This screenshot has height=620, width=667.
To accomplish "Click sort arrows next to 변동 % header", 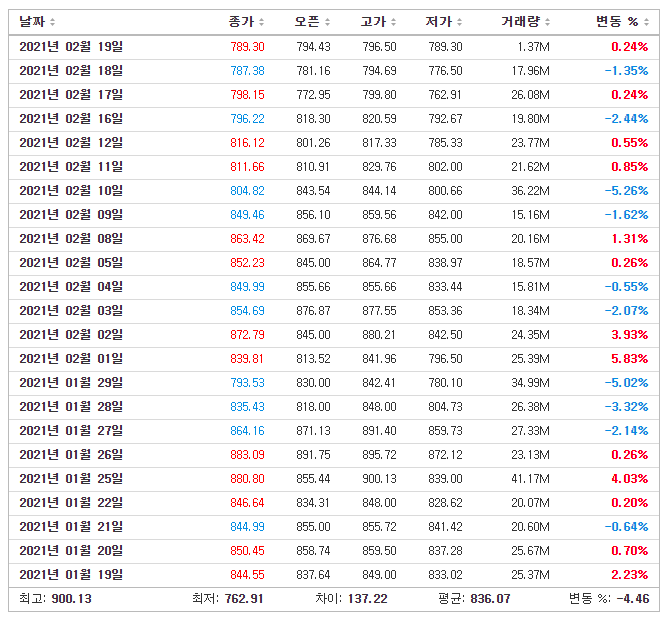I will pos(646,22).
